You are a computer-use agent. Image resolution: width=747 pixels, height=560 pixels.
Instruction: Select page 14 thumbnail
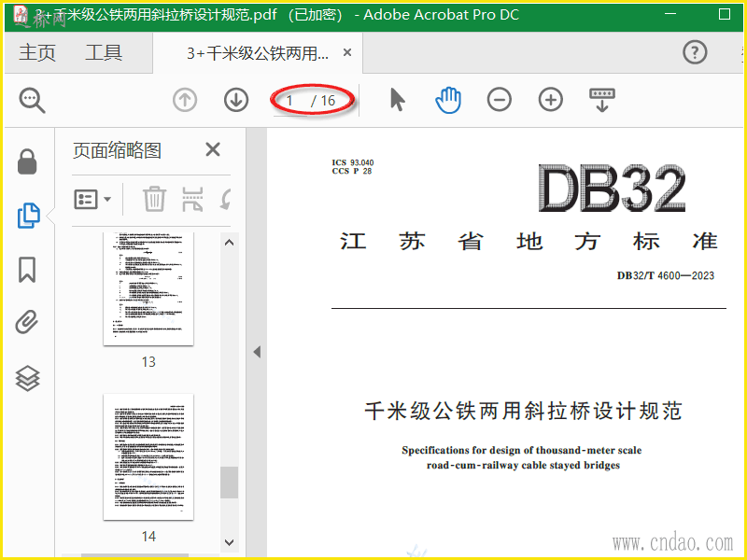click(x=148, y=457)
